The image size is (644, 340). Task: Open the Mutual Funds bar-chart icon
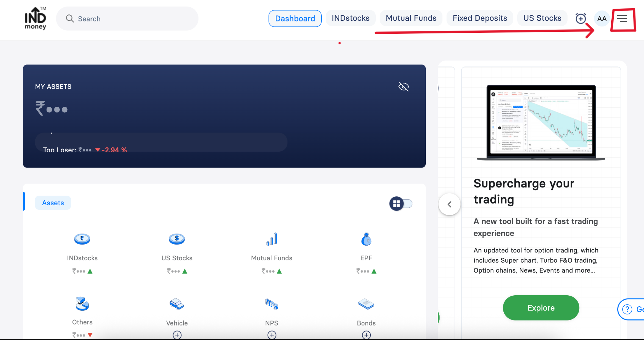pos(272,239)
